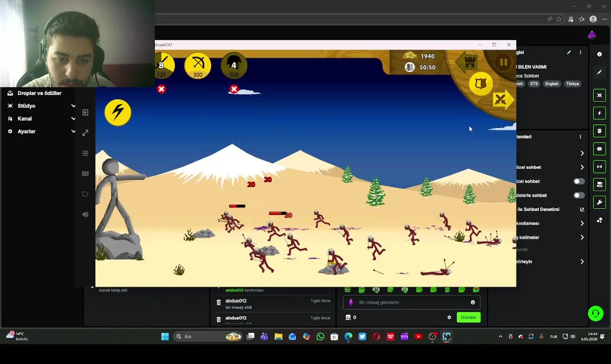Image resolution: width=611 pixels, height=364 pixels.
Task: Open the stream capture icon in sidebar
Action: pyautogui.click(x=599, y=95)
